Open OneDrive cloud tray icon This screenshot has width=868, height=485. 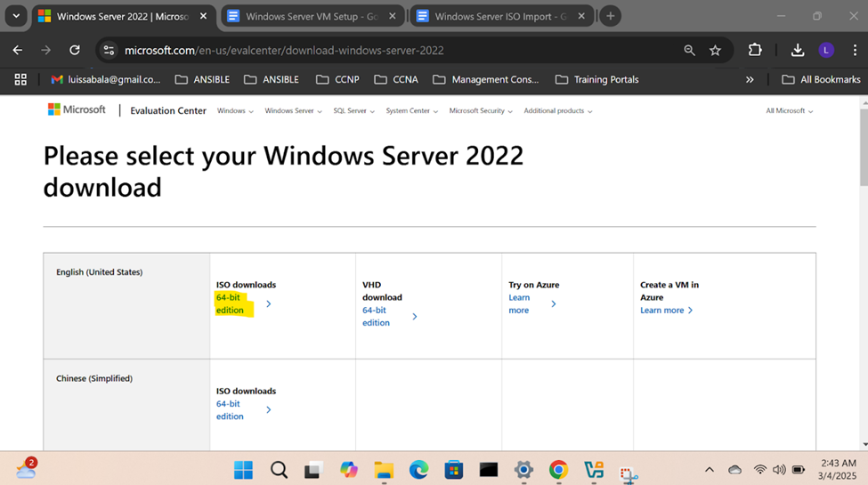tap(734, 470)
